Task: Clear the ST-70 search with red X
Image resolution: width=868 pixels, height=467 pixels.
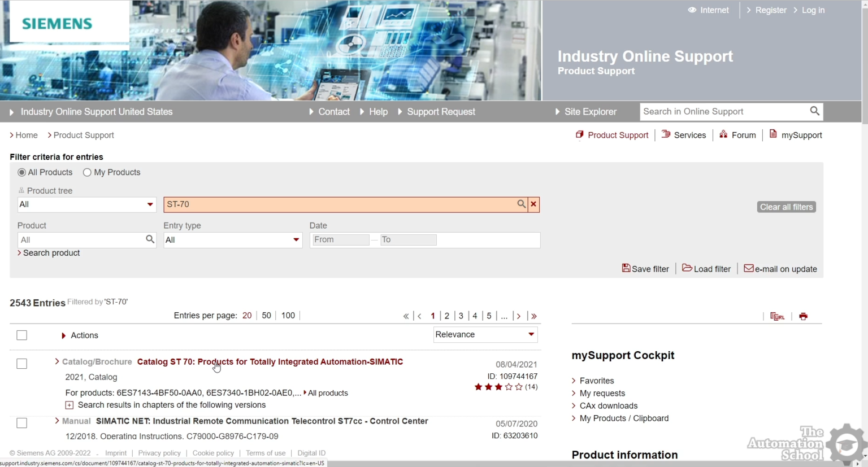Action: click(x=533, y=204)
